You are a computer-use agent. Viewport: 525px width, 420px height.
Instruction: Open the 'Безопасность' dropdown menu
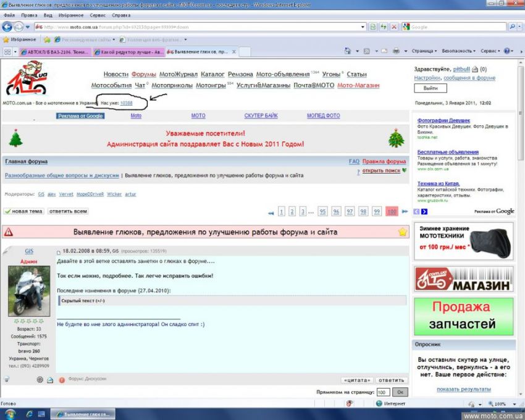[459, 51]
